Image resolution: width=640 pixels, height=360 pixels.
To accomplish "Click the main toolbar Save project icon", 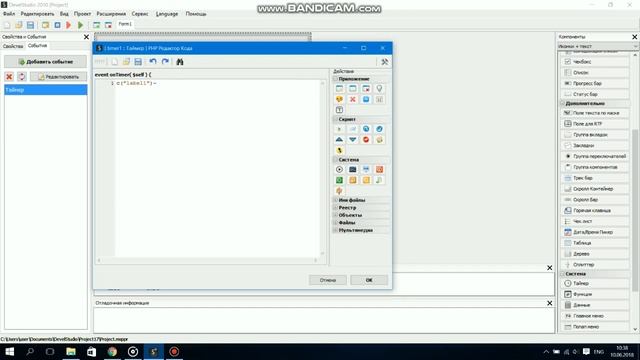I will pyautogui.click(x=30, y=25).
